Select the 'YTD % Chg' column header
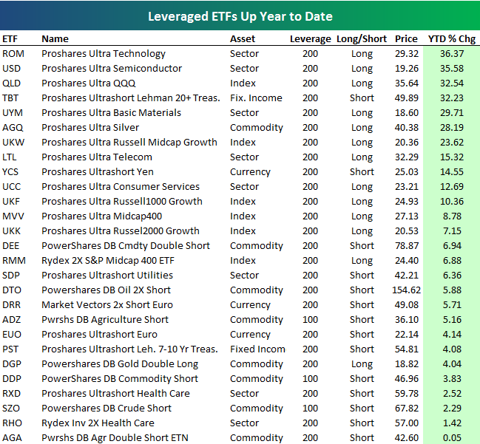Viewport: 480px width, 444px height. [452, 39]
